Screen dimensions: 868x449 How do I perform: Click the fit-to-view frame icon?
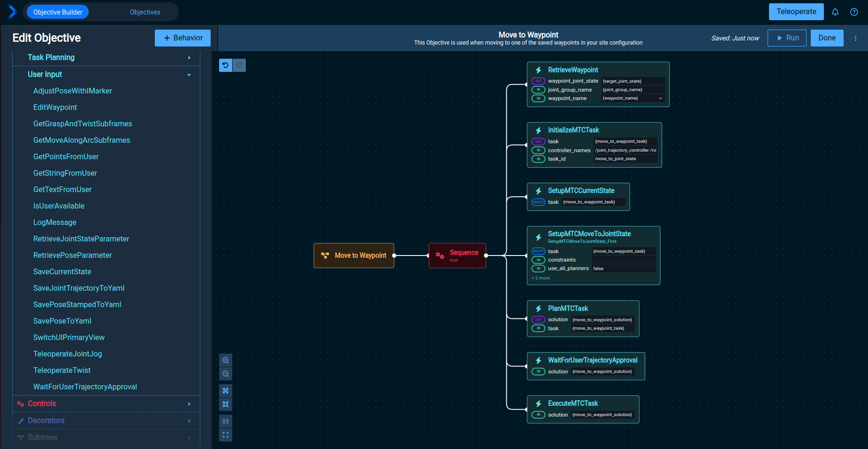(x=226, y=435)
